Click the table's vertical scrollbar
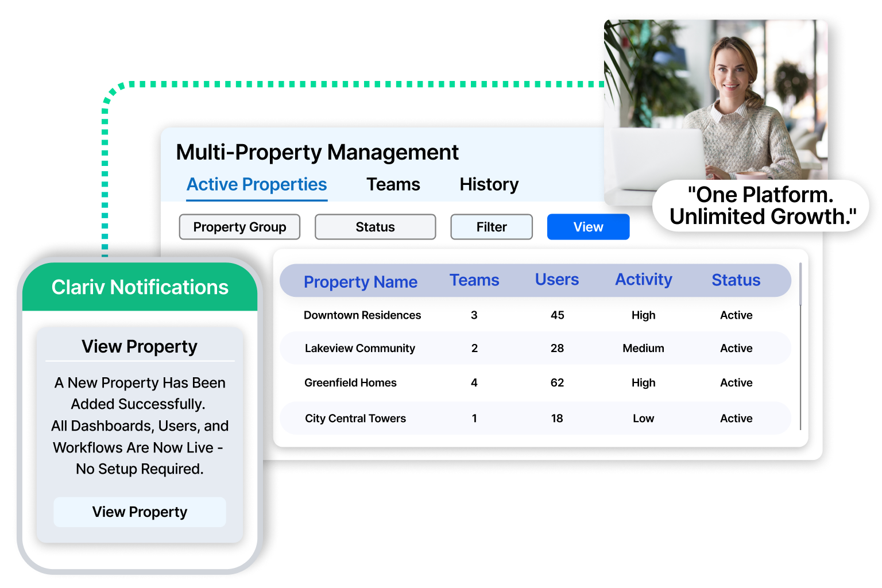882x588 pixels. tap(800, 345)
